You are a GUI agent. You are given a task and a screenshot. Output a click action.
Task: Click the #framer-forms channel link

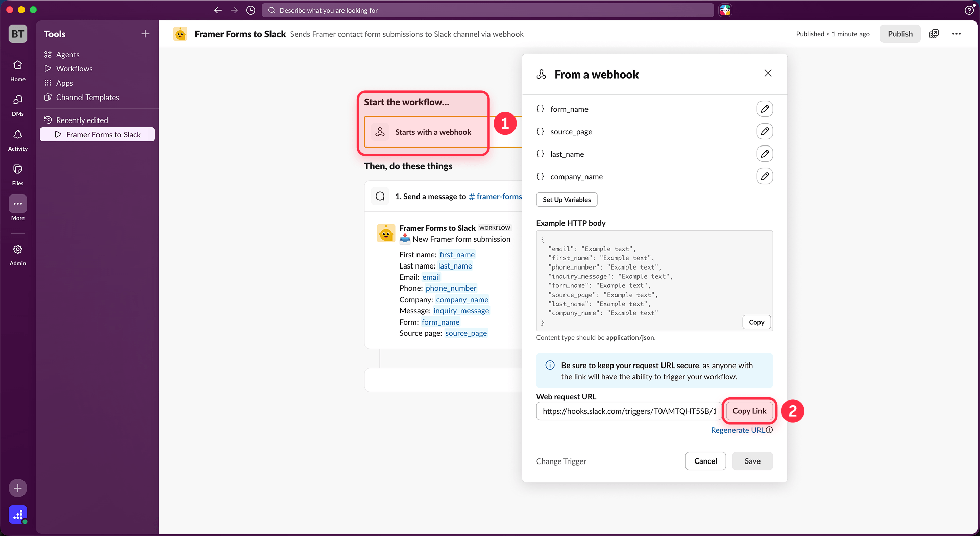click(495, 197)
